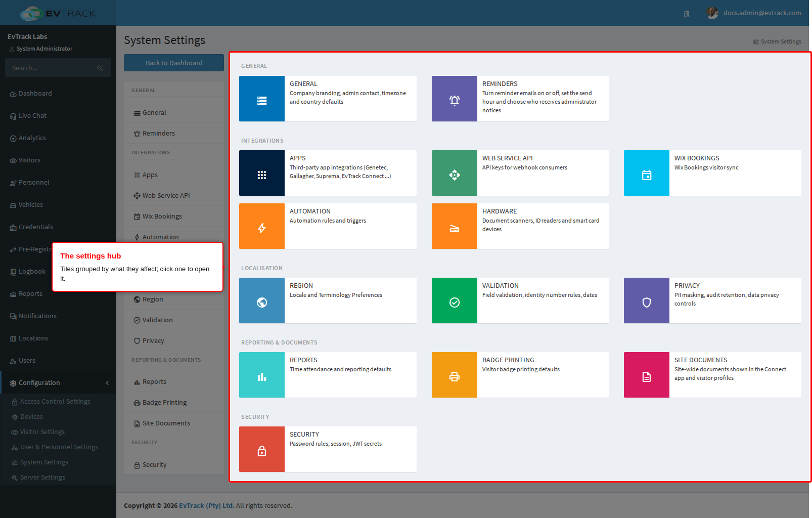Viewport: 812px width, 518px height.
Task: Select Validation in the settings list
Action: tap(174, 320)
